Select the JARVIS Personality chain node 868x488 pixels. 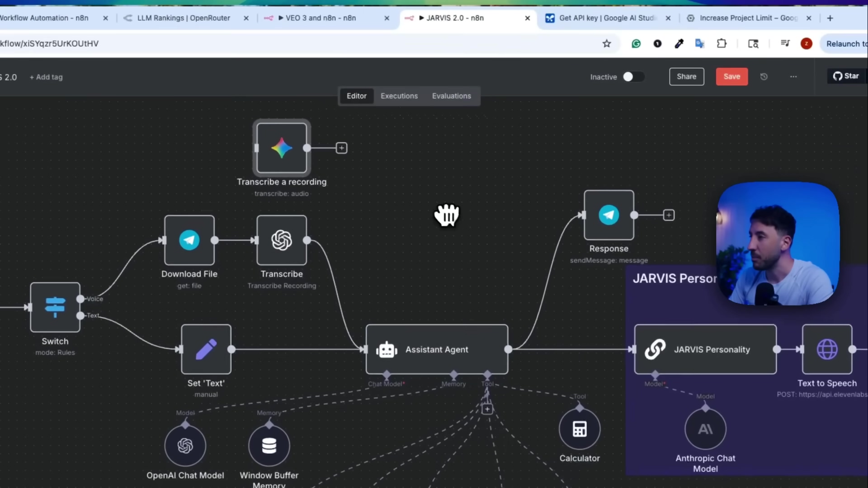(705, 349)
